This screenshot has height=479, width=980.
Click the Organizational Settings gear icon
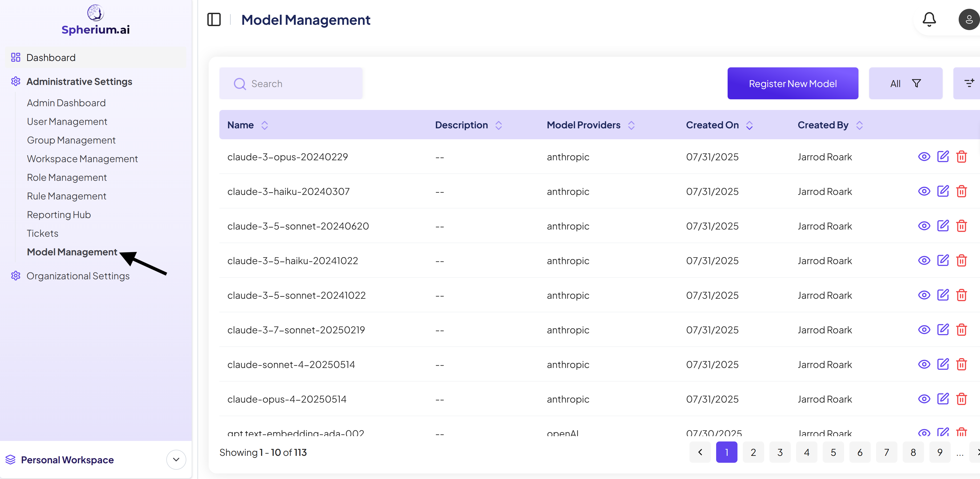point(16,276)
